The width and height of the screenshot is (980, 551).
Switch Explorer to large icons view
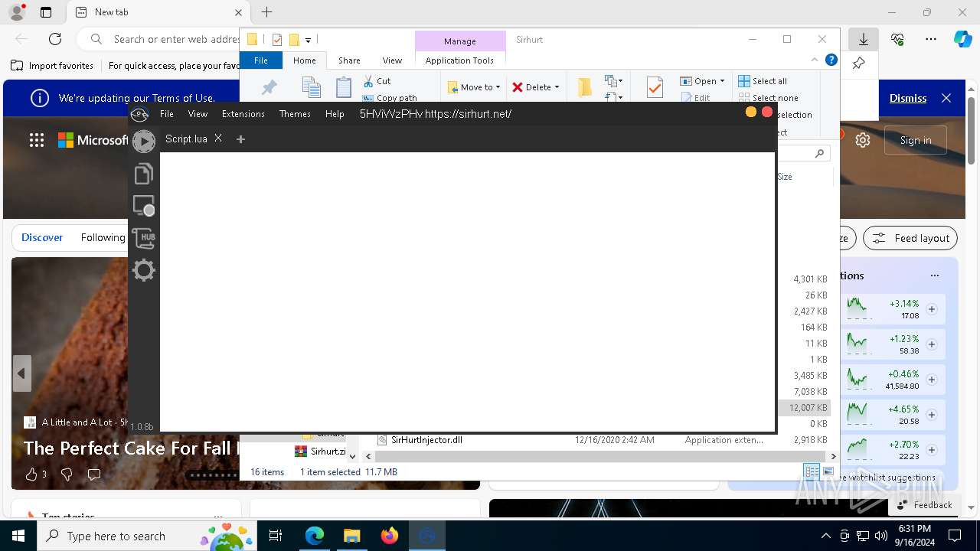pos(828,471)
